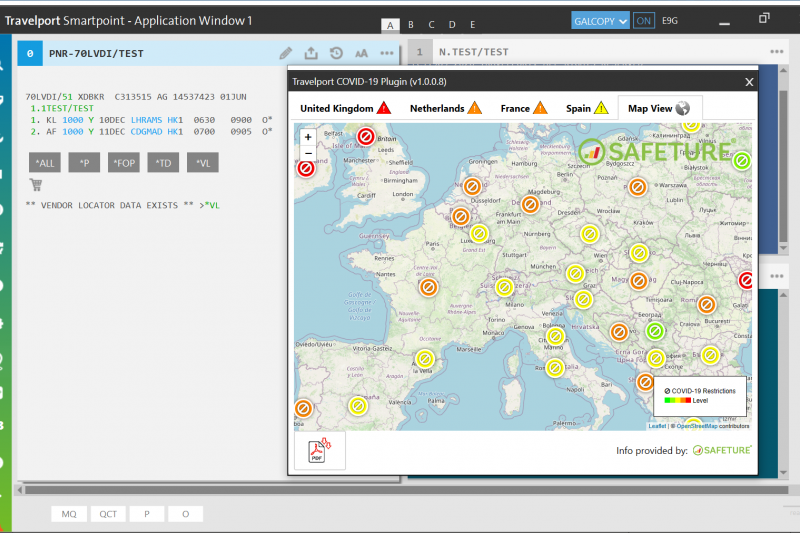Switch to work area tab B
This screenshot has height=533, width=800.
click(x=411, y=25)
